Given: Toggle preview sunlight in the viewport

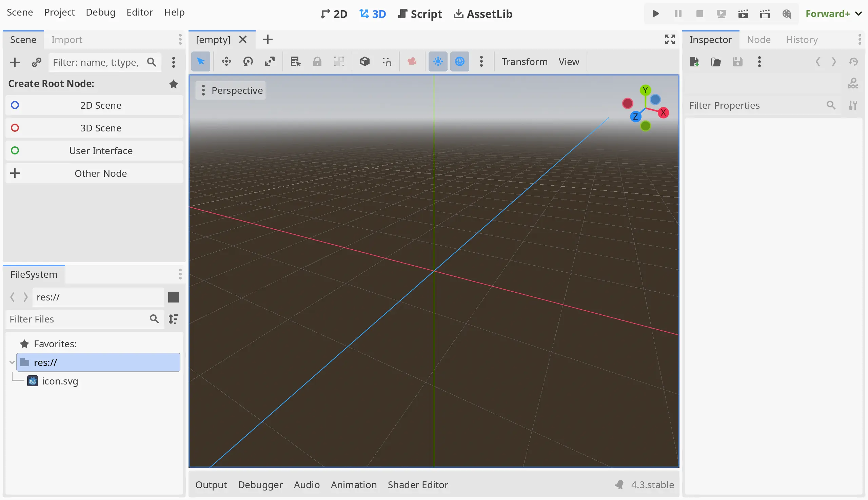Looking at the screenshot, I should point(438,61).
